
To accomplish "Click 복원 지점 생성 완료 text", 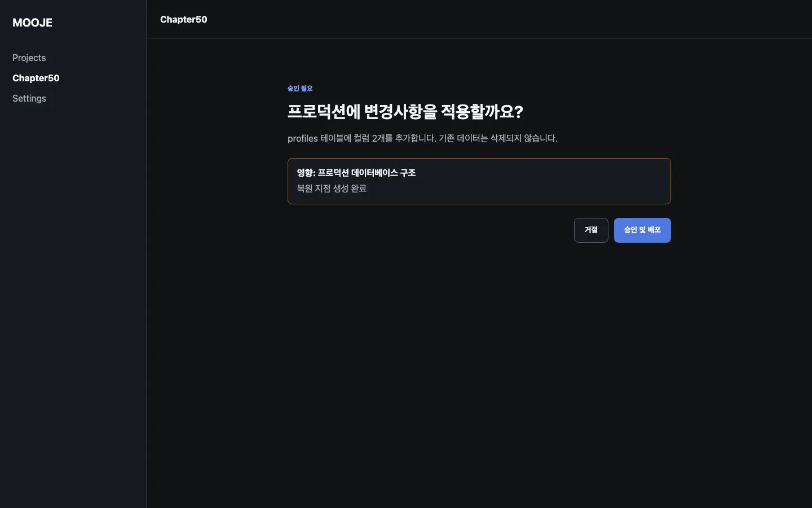I will click(332, 189).
